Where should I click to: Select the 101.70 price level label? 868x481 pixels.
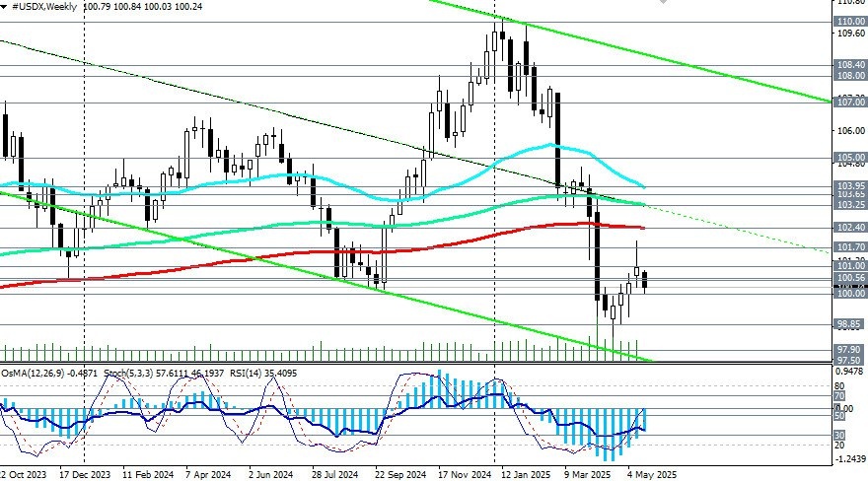[849, 247]
